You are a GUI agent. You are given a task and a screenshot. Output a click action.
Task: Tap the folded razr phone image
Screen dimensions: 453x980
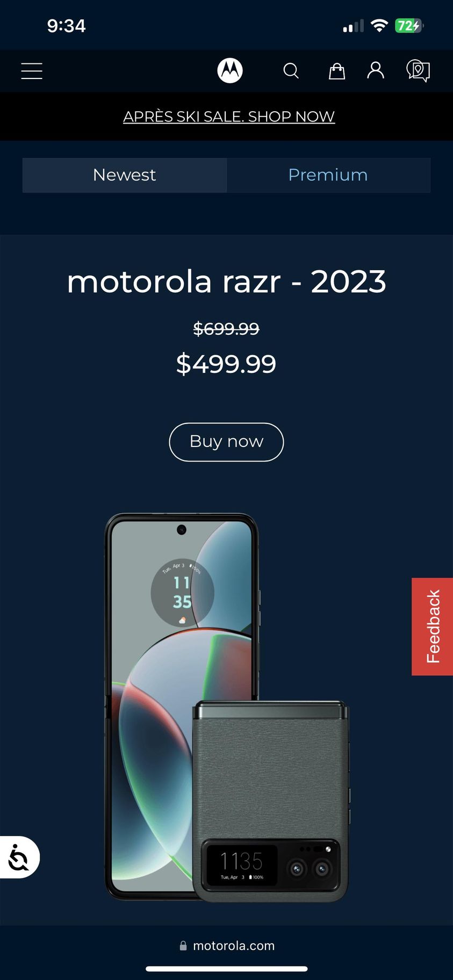270,801
